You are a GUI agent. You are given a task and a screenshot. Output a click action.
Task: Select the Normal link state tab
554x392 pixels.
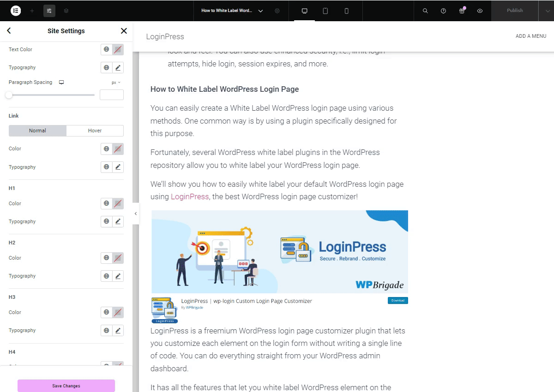tap(37, 131)
